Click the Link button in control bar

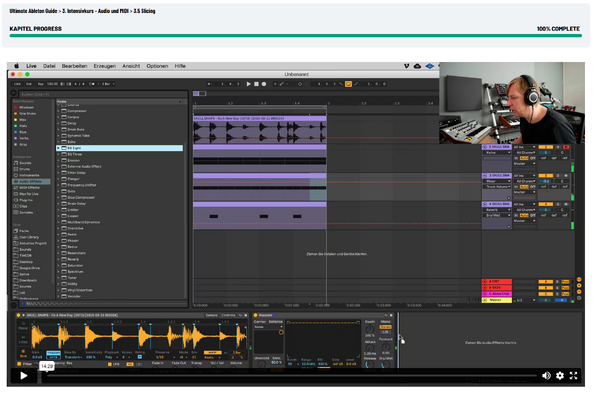click(x=17, y=84)
